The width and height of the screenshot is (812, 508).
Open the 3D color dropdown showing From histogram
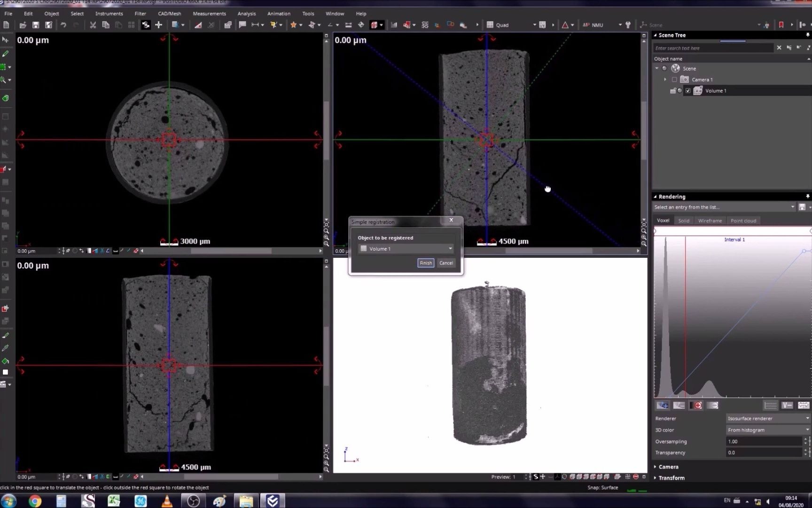768,430
